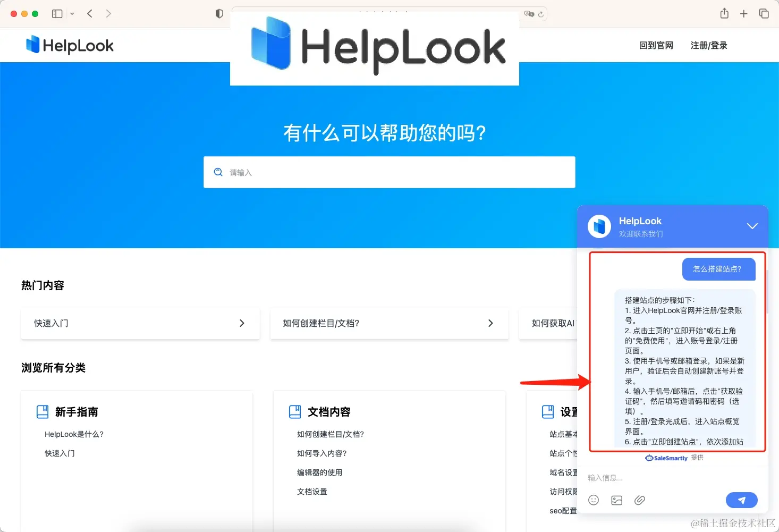This screenshot has width=779, height=532.
Task: Click the 热门内容 section heading
Action: (x=43, y=285)
